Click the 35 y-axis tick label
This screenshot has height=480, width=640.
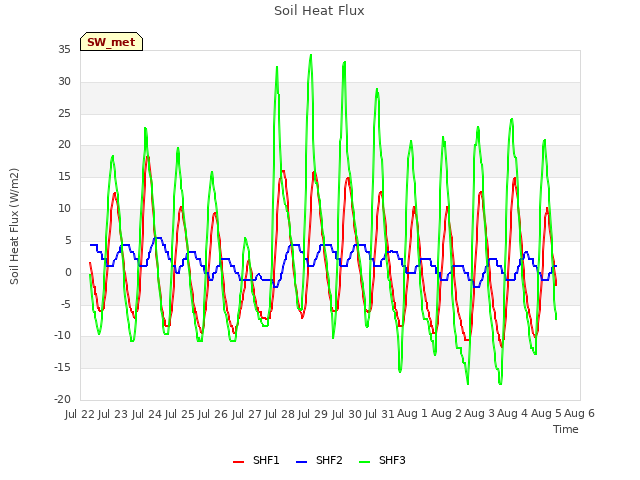[64, 49]
